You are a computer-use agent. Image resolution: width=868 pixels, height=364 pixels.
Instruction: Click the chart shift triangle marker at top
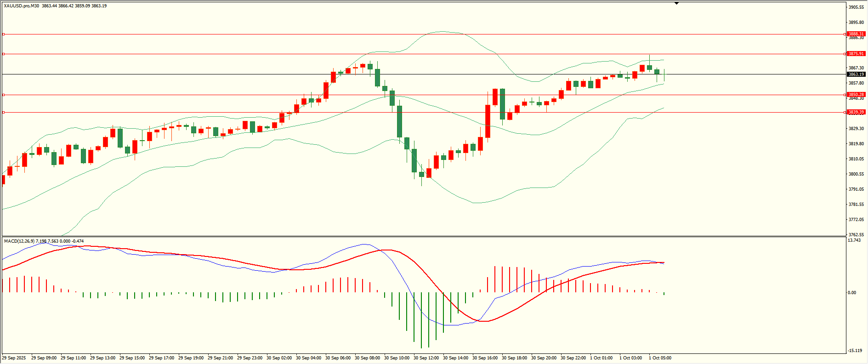coord(676,3)
